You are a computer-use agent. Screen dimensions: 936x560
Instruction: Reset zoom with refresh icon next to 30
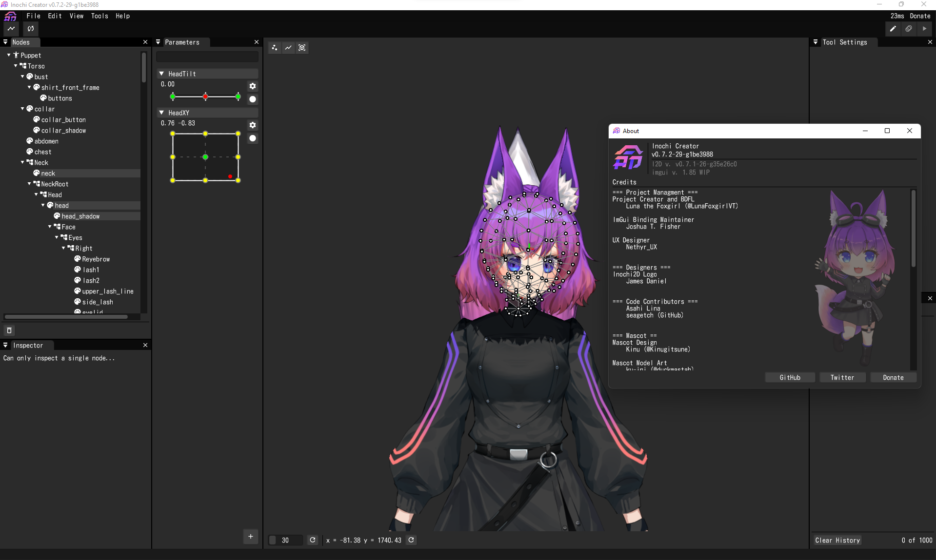[x=313, y=540]
